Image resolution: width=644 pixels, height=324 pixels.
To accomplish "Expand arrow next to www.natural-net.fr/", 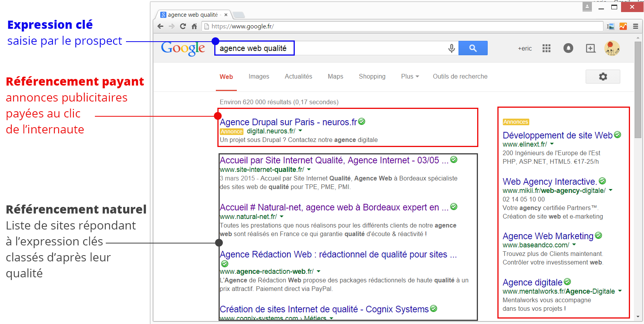I will coord(282,217).
